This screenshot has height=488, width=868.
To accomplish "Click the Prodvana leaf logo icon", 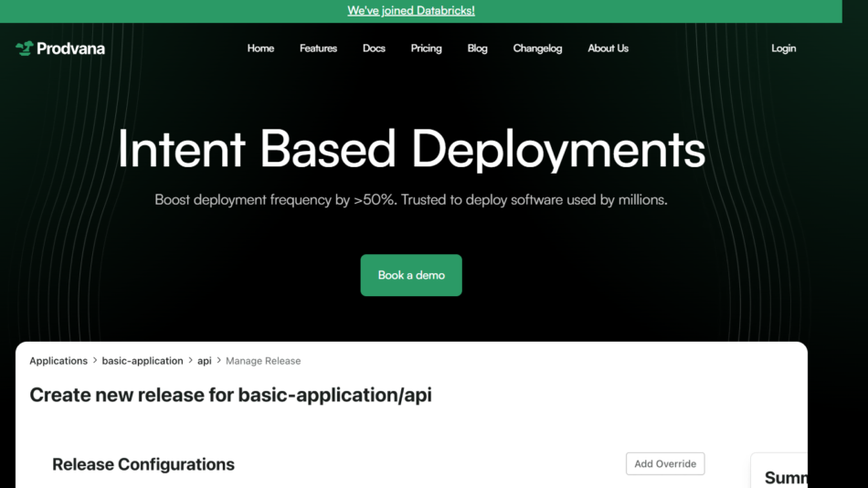I will (x=24, y=48).
